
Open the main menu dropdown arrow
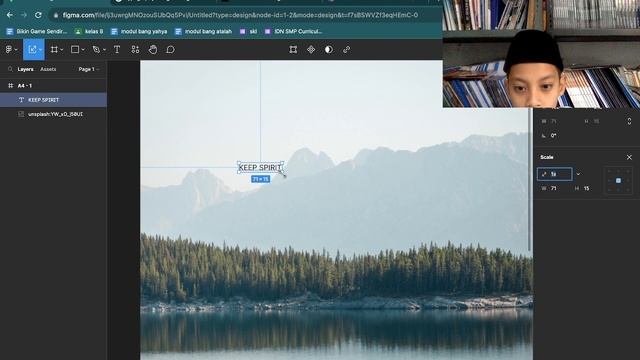(16, 50)
